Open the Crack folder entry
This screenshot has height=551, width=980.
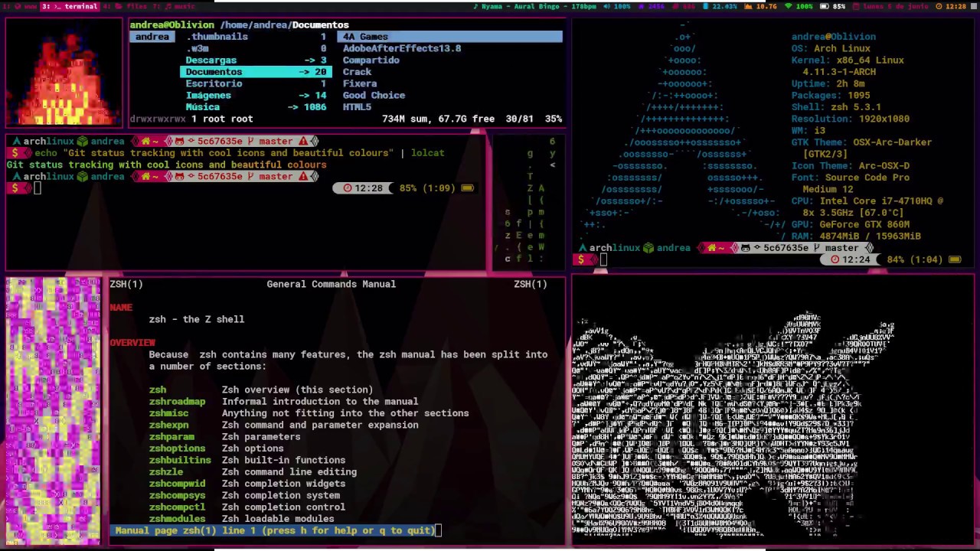357,72
